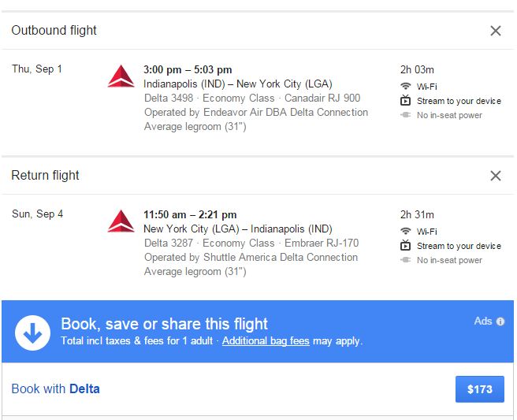The width and height of the screenshot is (517, 420).
Task: Click the Delta logo on return flight
Action: pyautogui.click(x=121, y=221)
